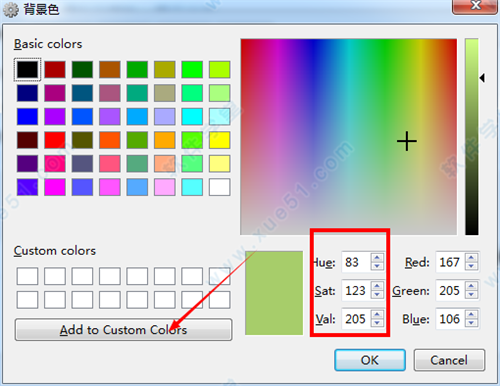Increase the Val spinner up arrow

(377, 314)
